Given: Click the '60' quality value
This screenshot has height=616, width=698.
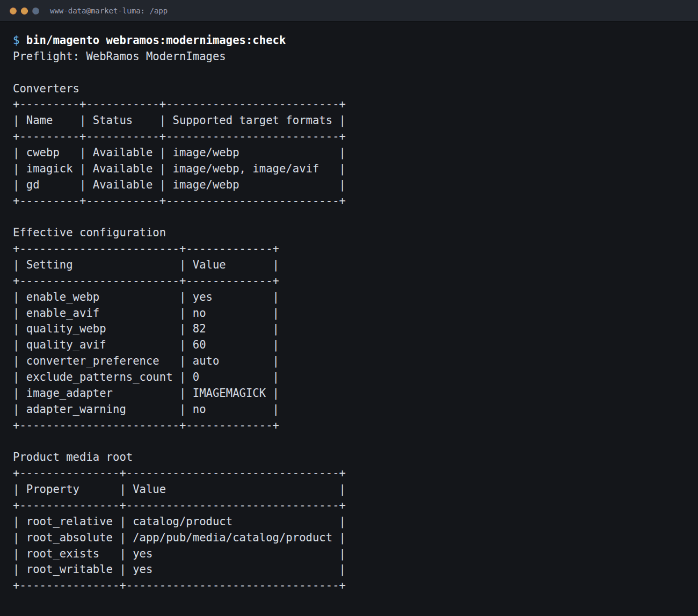Looking at the screenshot, I should [199, 345].
